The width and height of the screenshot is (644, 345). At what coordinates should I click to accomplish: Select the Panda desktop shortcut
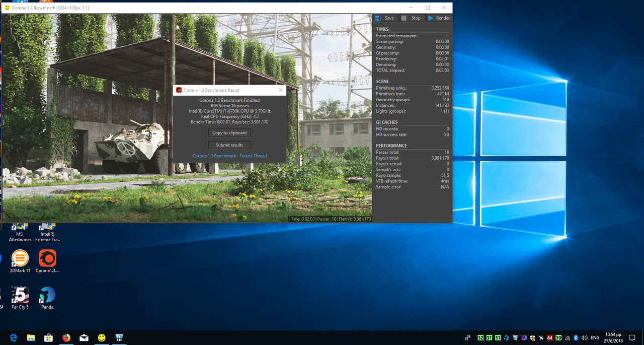point(47,298)
